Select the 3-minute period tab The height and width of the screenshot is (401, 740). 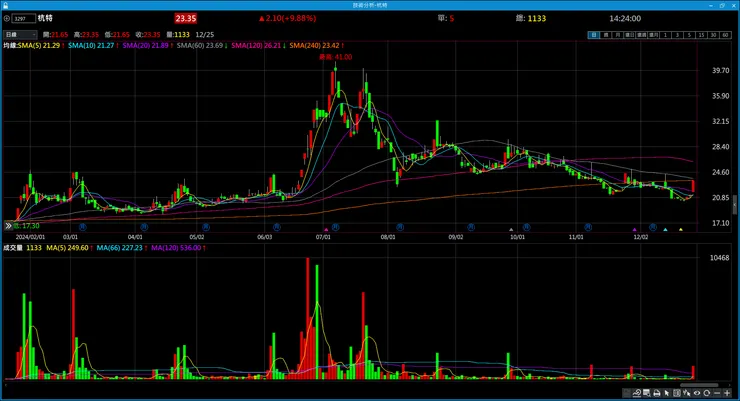tap(677, 35)
